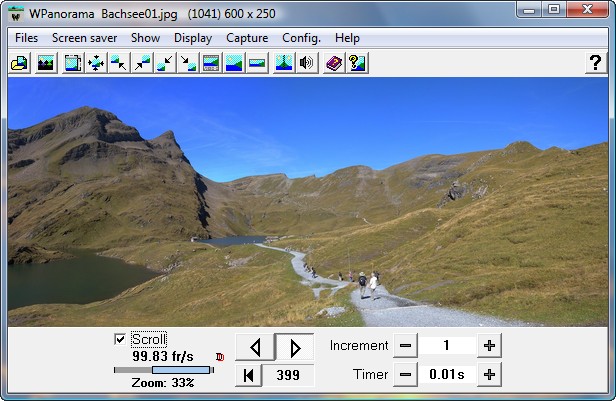This screenshot has width=616, height=401.
Task: Click the Bachsee panorama image
Action: coord(308,202)
